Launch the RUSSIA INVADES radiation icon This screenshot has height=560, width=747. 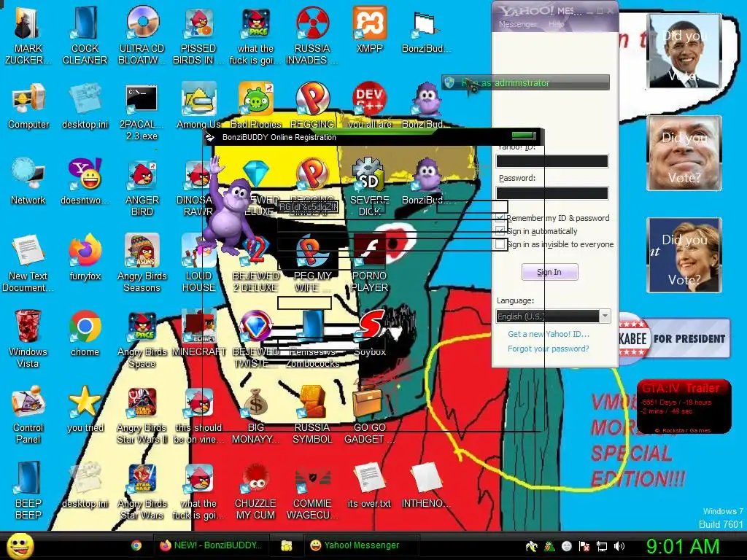pyautogui.click(x=312, y=35)
